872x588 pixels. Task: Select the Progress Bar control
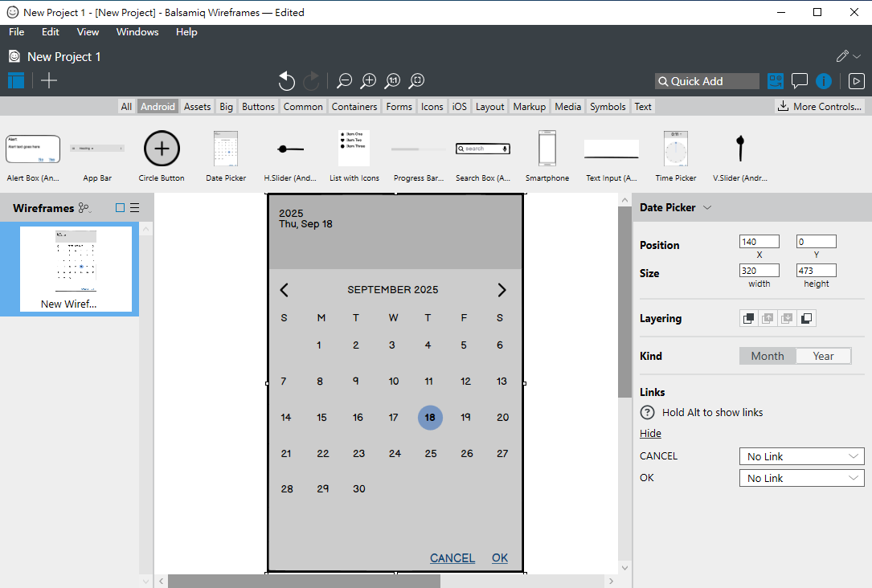pos(419,157)
